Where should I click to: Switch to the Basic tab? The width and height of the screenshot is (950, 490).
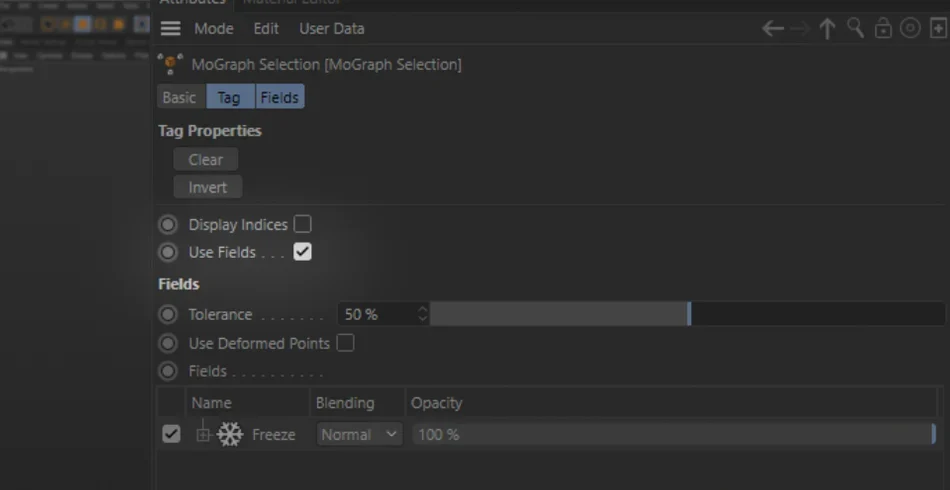179,97
